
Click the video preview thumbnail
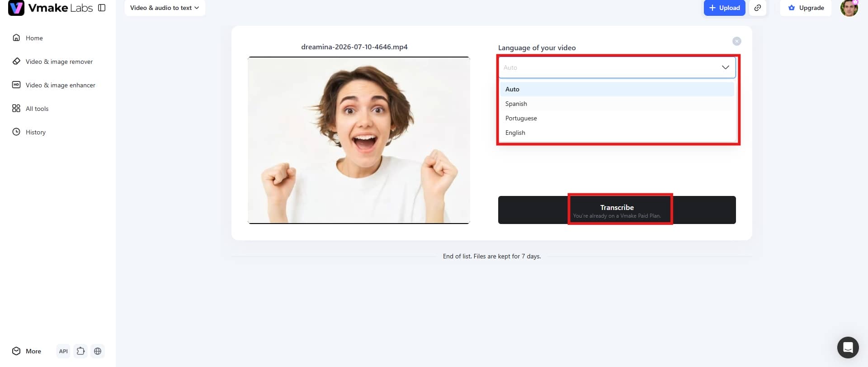coord(359,140)
